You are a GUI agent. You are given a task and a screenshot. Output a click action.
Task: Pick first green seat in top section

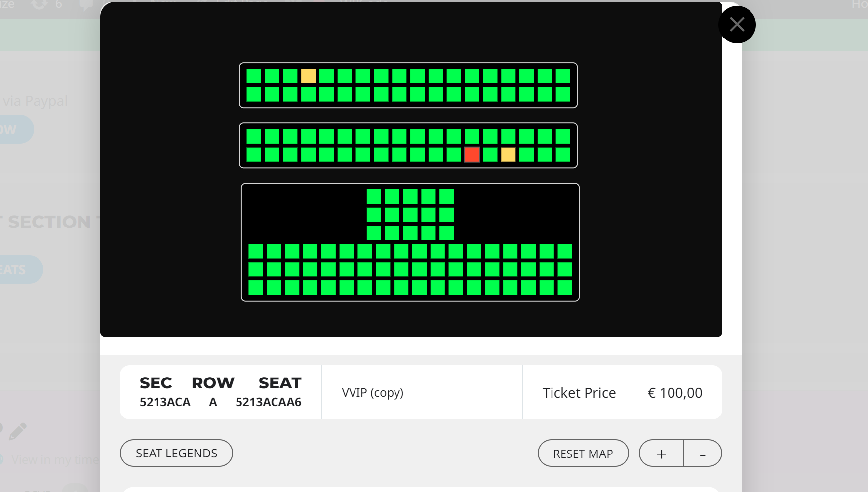coord(254,76)
